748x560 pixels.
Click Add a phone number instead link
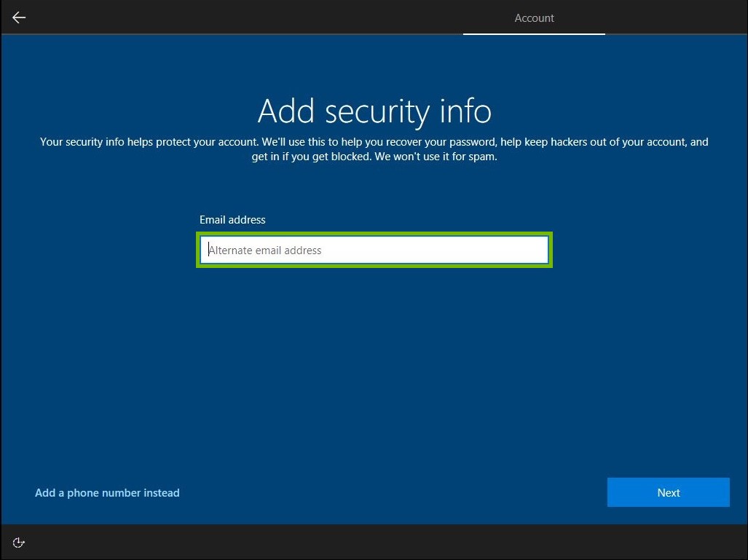coord(107,493)
